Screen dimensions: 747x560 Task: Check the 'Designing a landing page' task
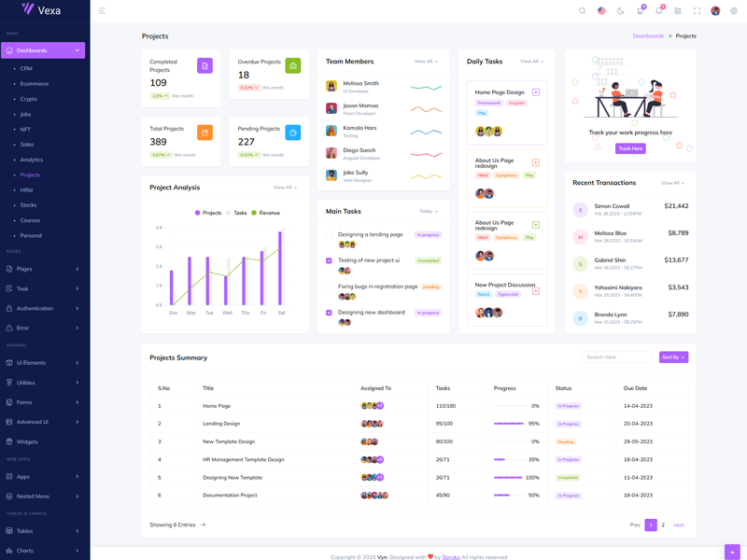click(x=329, y=235)
